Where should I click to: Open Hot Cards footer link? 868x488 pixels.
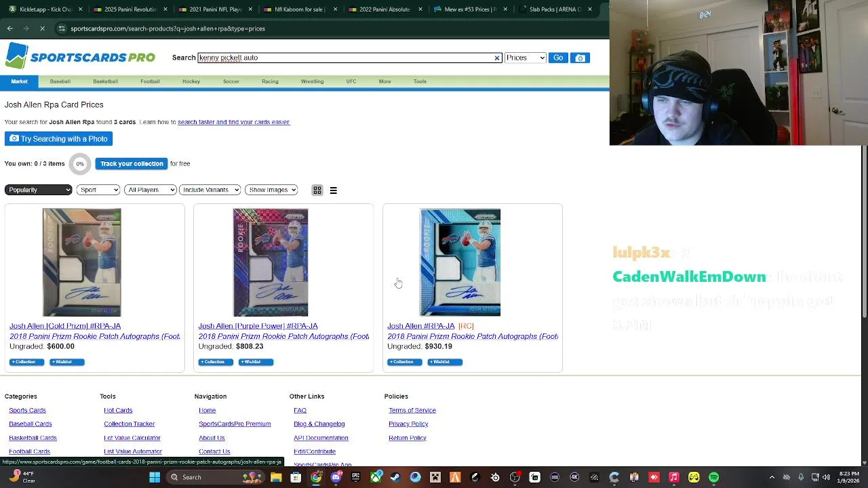(x=118, y=410)
